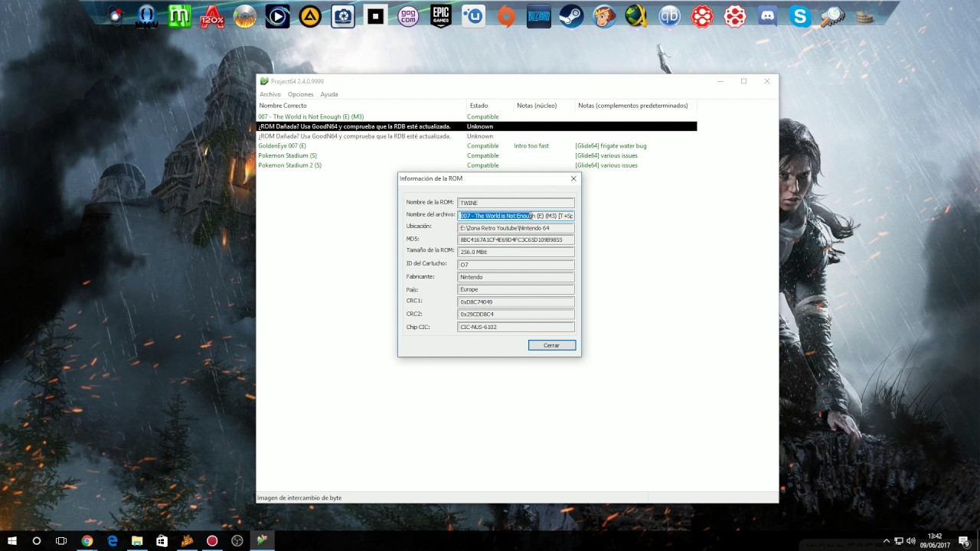Select the unhighlighted ¿ROM Dañada? row
The image size is (980, 551).
tap(476, 136)
